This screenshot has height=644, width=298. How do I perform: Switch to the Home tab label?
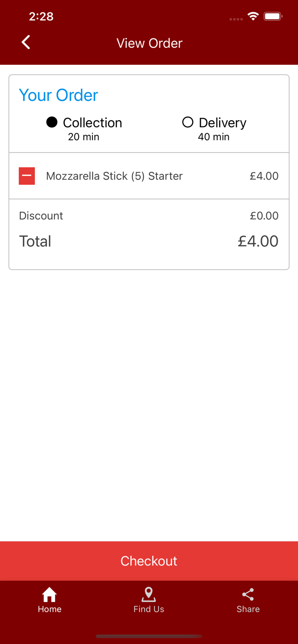[49, 609]
